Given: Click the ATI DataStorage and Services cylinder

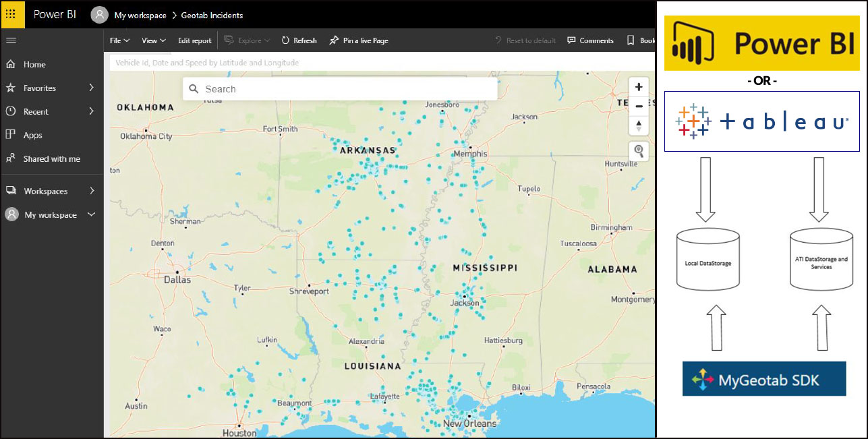Looking at the screenshot, I should tap(821, 259).
